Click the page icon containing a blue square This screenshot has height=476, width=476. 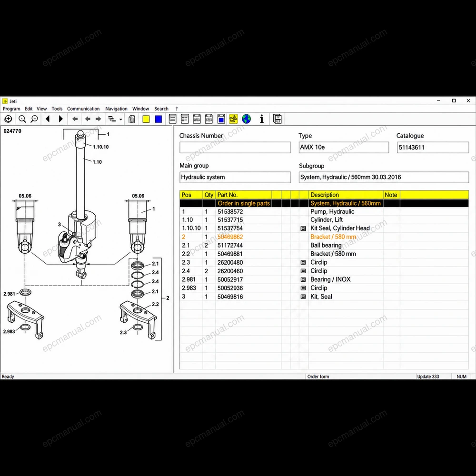[221, 119]
